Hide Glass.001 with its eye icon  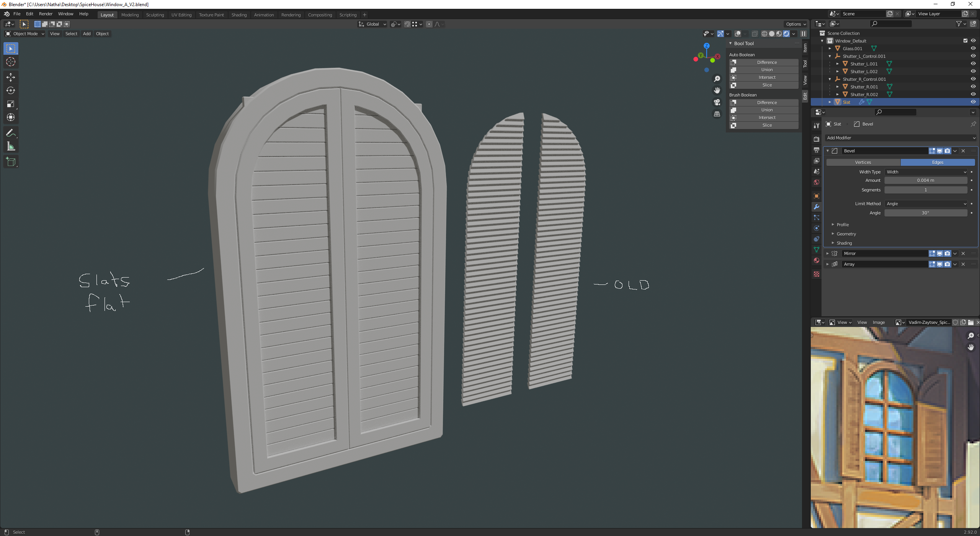pos(973,49)
